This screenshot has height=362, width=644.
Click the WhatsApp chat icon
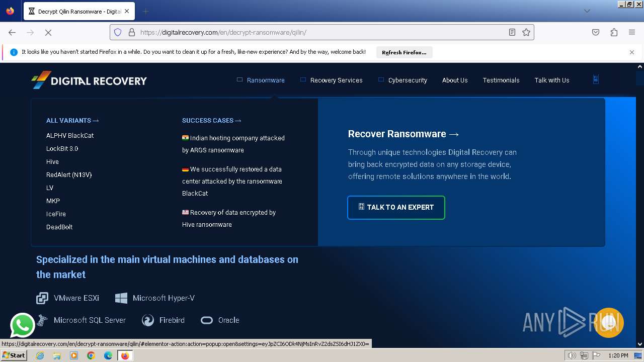(23, 325)
